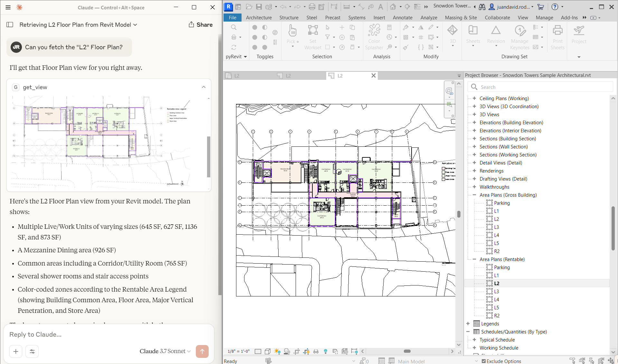The image size is (618, 364).
Task: Open Claude tools settings sliders icon
Action: click(x=32, y=351)
